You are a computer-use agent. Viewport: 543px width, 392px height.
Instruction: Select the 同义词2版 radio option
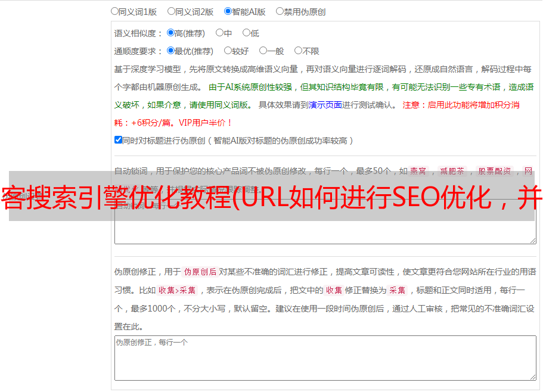(171, 11)
